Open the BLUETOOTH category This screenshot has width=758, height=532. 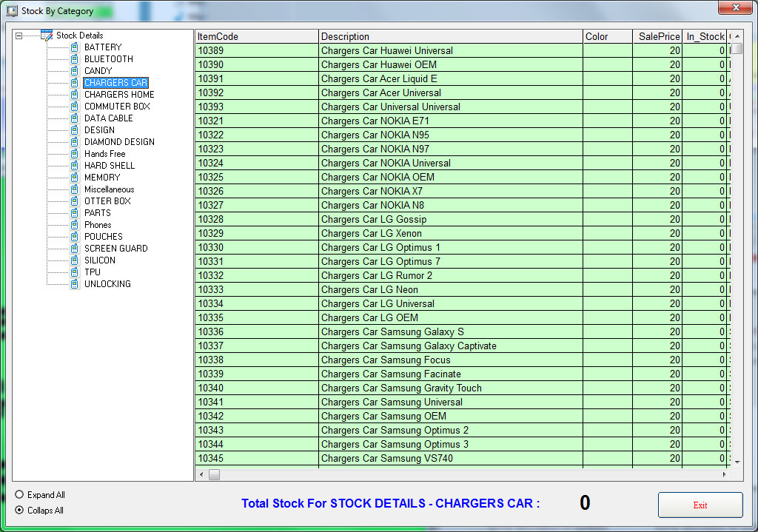coord(109,59)
